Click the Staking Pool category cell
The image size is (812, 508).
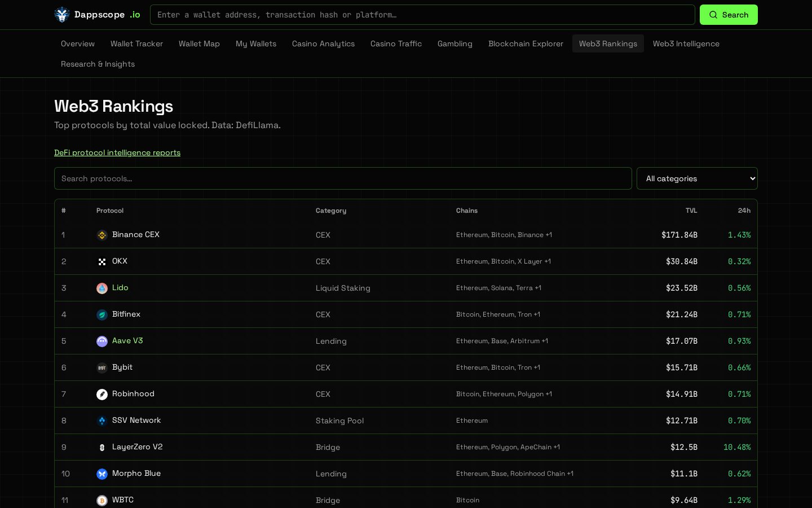click(x=339, y=421)
